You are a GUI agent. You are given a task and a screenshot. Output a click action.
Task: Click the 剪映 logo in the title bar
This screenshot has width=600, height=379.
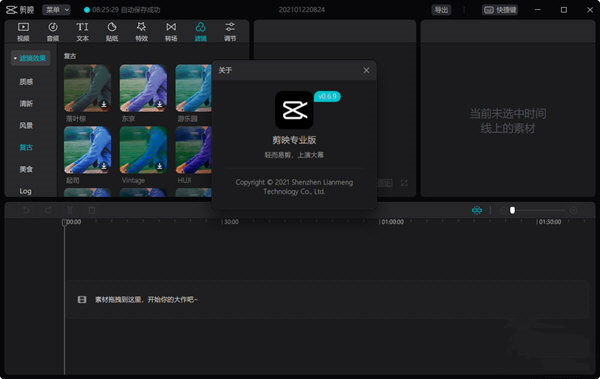point(20,10)
